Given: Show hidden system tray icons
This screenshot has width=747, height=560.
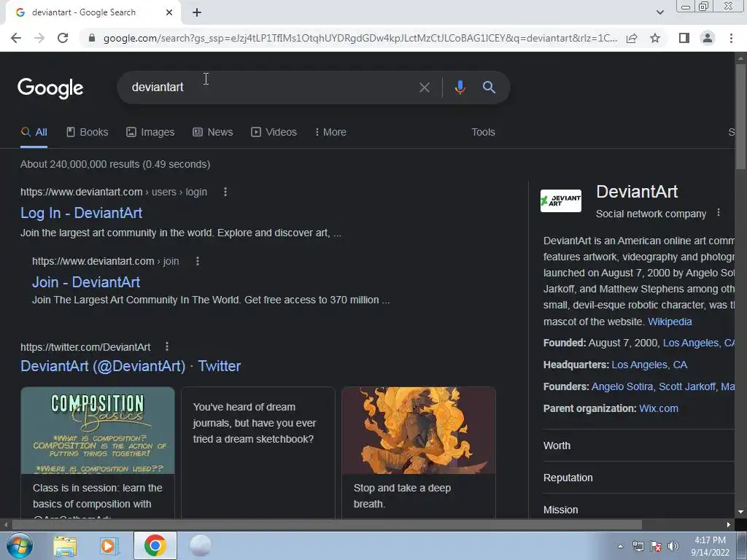Looking at the screenshot, I should pos(620,546).
